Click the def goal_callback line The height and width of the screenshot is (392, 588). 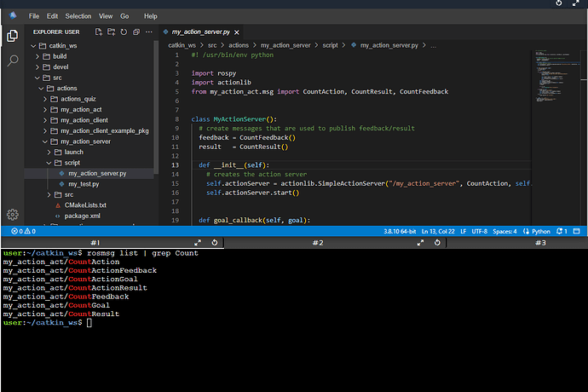[254, 220]
